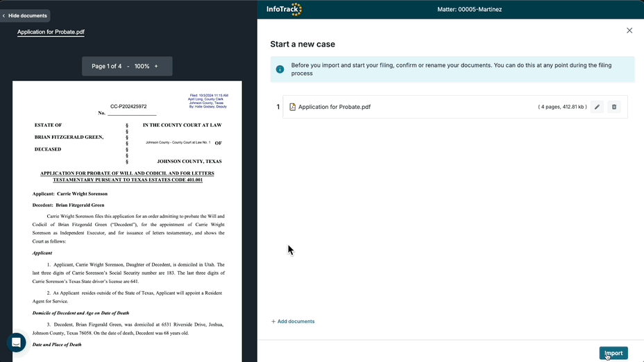Click the 4 pages, 412.81 kb file details
The height and width of the screenshot is (362, 644).
(x=562, y=107)
